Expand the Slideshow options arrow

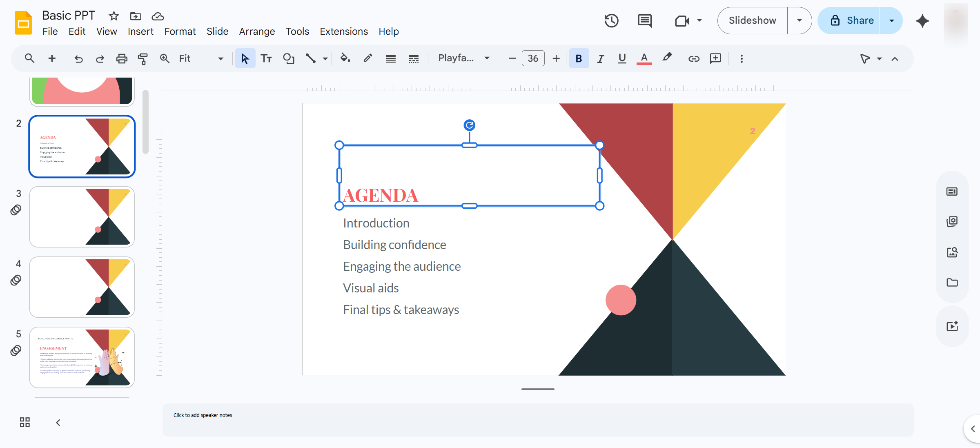pos(800,20)
